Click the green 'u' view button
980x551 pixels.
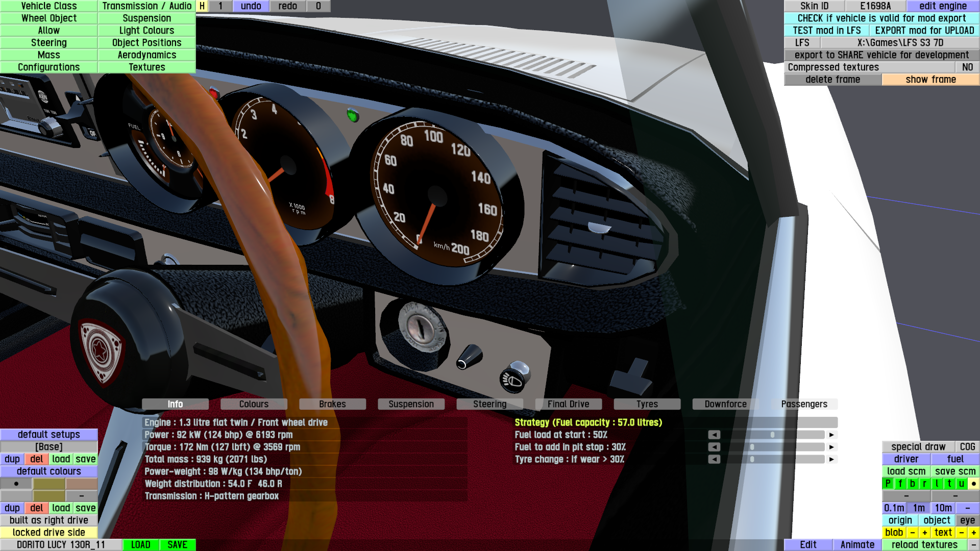pyautogui.click(x=962, y=483)
